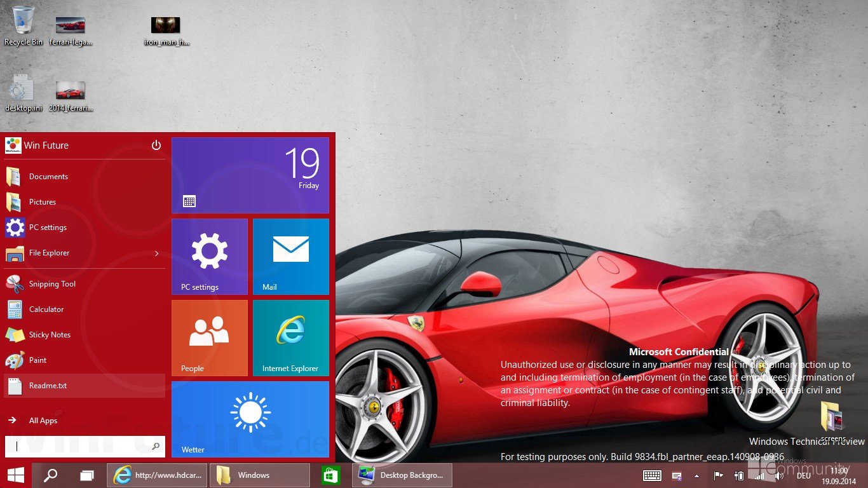The height and width of the screenshot is (488, 868).
Task: Launch Paint from the Start menu
Action: click(x=85, y=360)
